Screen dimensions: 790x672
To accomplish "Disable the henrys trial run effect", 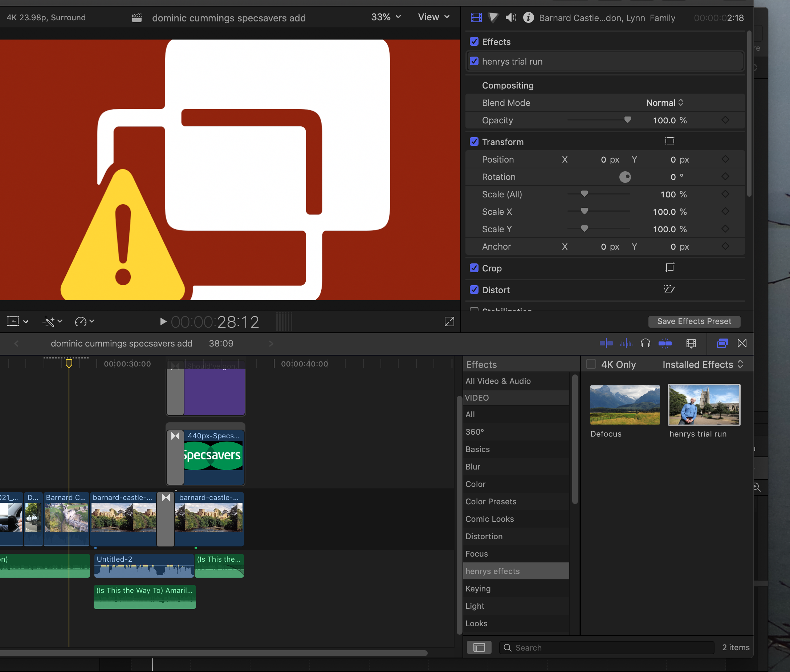I will [474, 61].
